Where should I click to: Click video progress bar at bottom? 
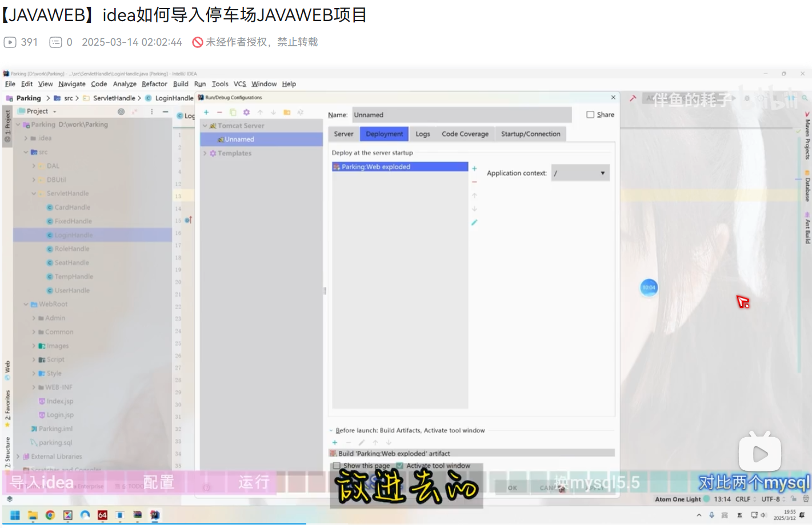pyautogui.click(x=406, y=523)
